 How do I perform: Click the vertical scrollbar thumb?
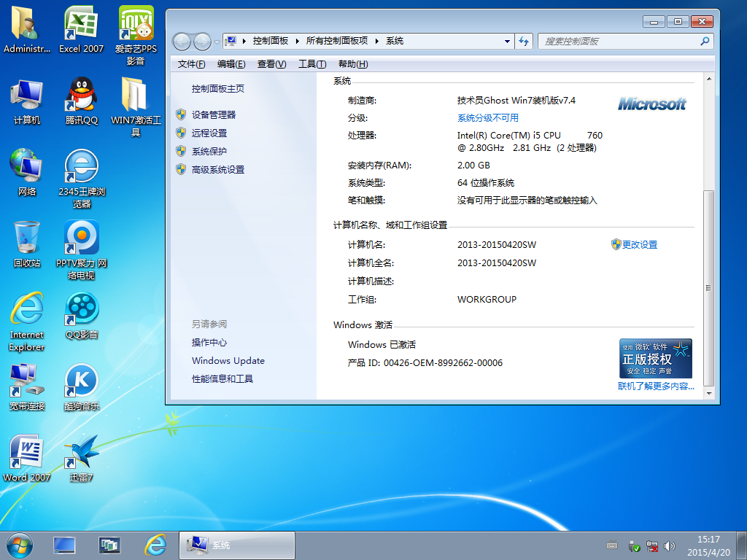click(709, 288)
